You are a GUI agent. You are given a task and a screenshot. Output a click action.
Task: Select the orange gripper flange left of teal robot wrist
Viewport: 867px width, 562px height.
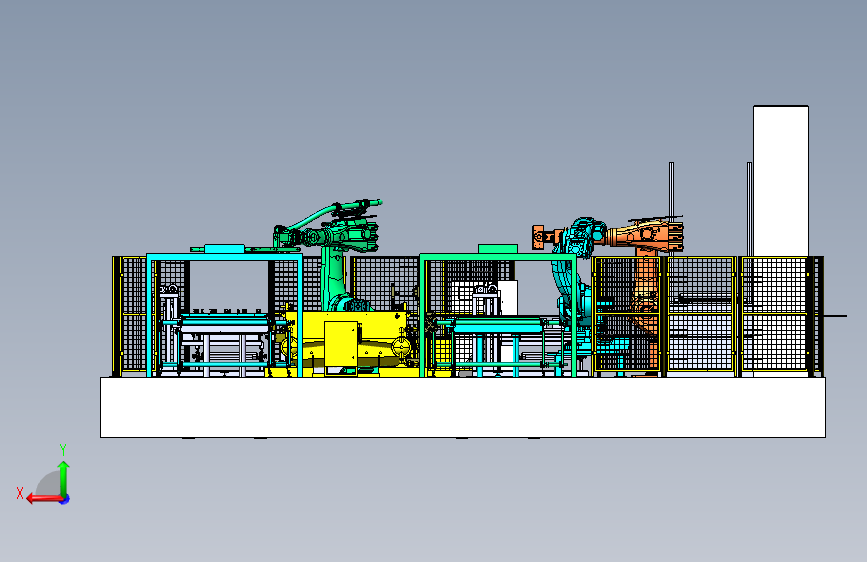pyautogui.click(x=539, y=237)
